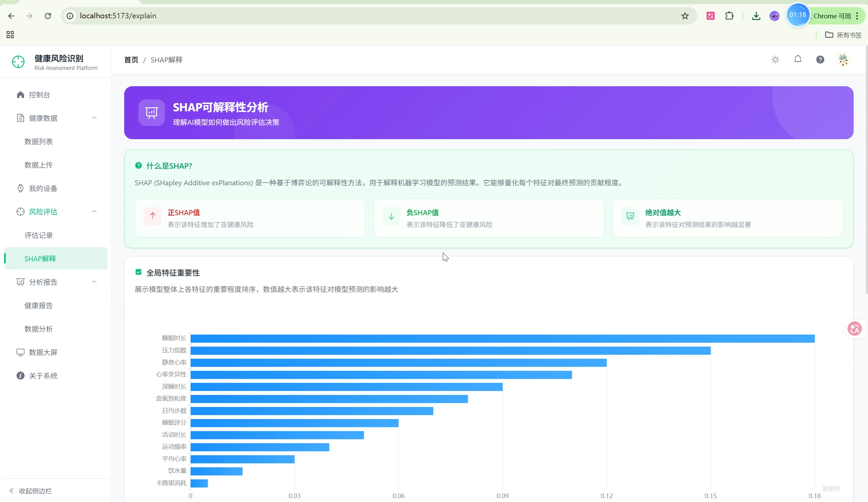Image resolution: width=868 pixels, height=502 pixels.
Task: Open the browser extensions puzzle icon
Action: coord(729,16)
